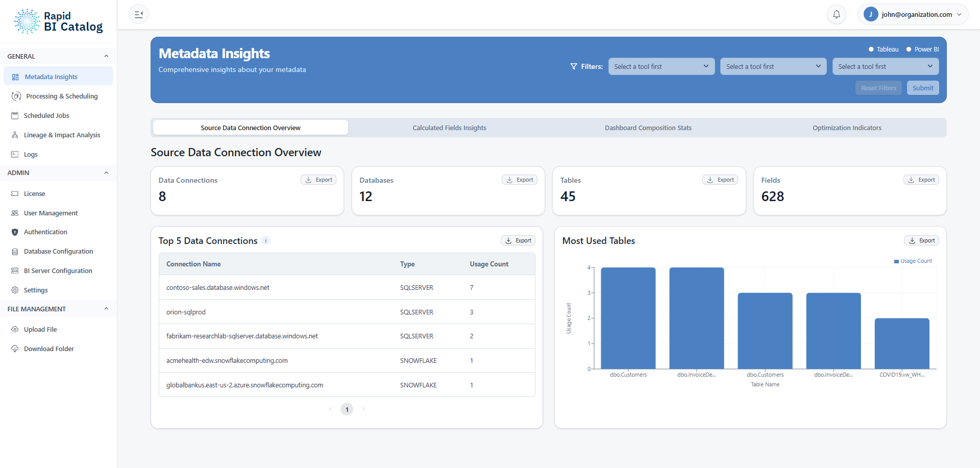Click the Reset Filters button
980x468 pixels.
[878, 88]
